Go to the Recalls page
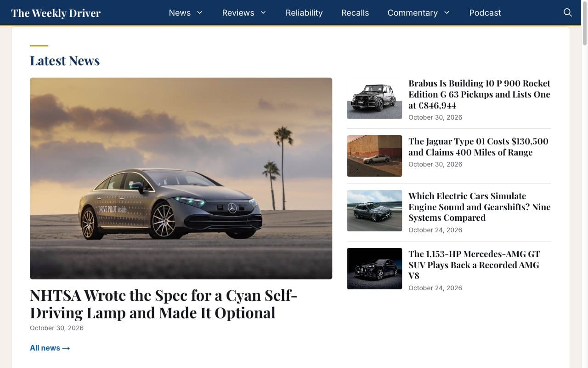 coord(355,12)
